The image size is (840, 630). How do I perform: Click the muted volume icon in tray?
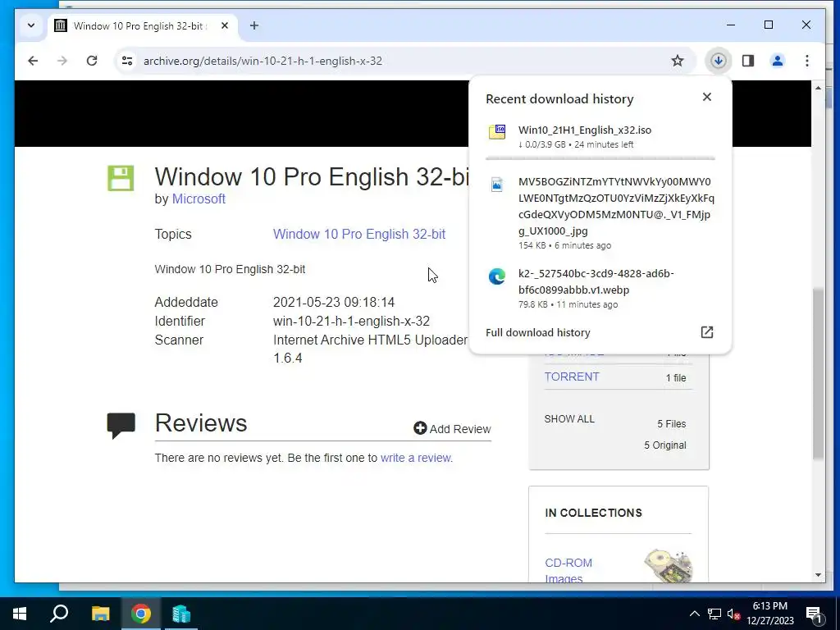click(733, 614)
